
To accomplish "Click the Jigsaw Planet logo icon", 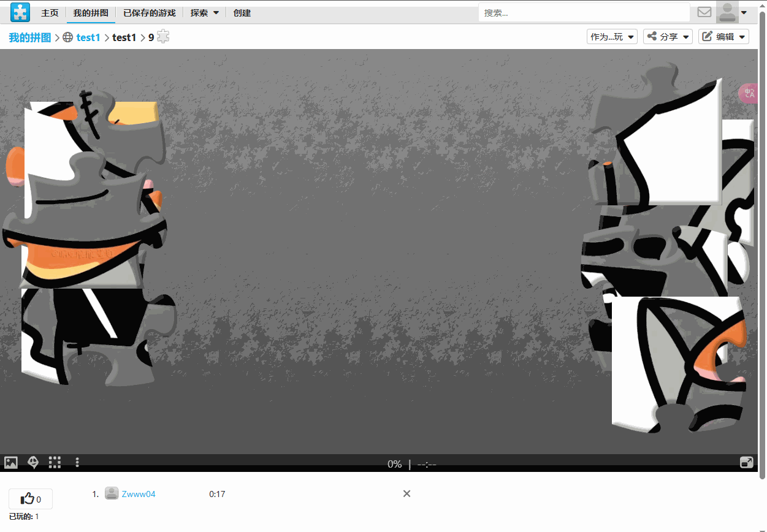I will click(20, 12).
